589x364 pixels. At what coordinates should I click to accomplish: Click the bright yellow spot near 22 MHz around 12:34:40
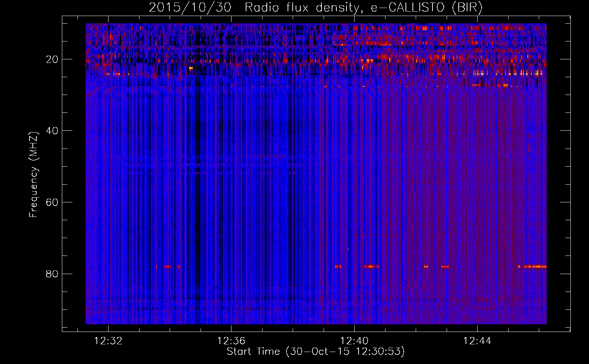tap(191, 68)
